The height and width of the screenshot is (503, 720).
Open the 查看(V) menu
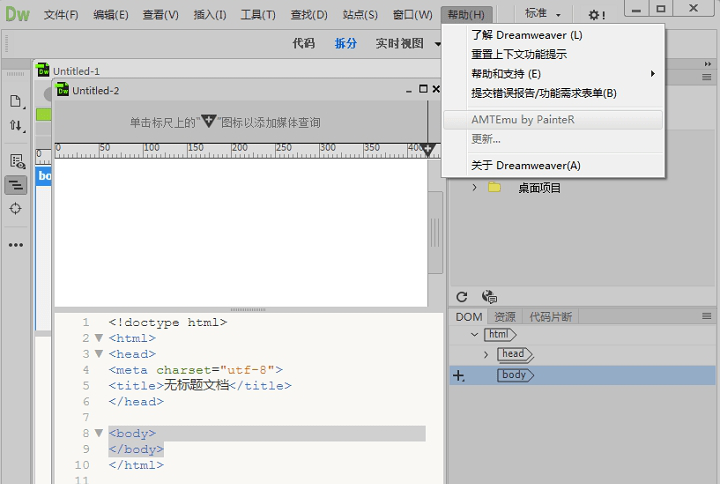160,15
